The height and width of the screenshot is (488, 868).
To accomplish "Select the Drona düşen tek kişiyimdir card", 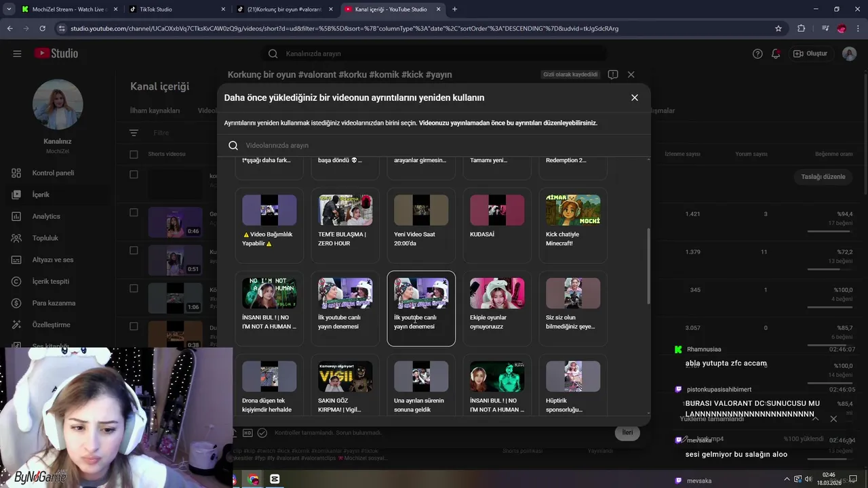I will point(269,386).
